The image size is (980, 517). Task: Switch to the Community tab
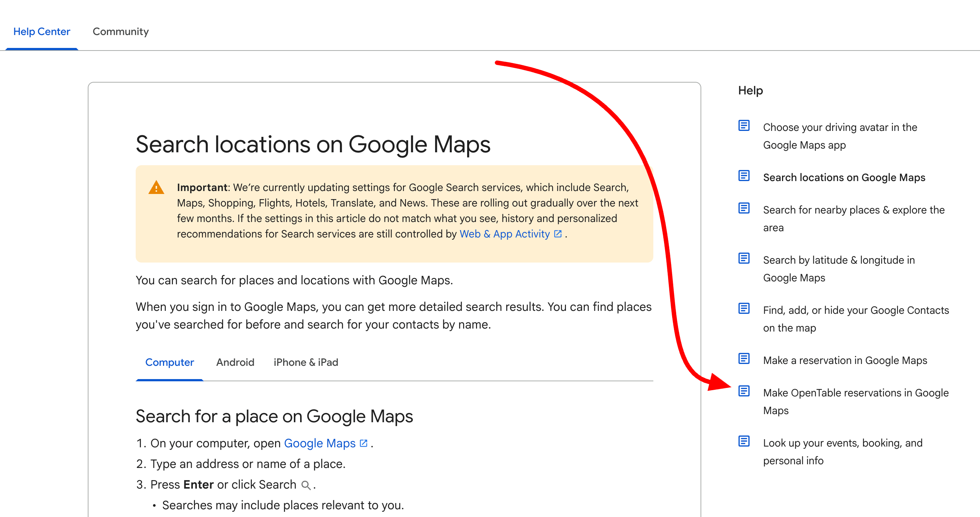point(121,32)
